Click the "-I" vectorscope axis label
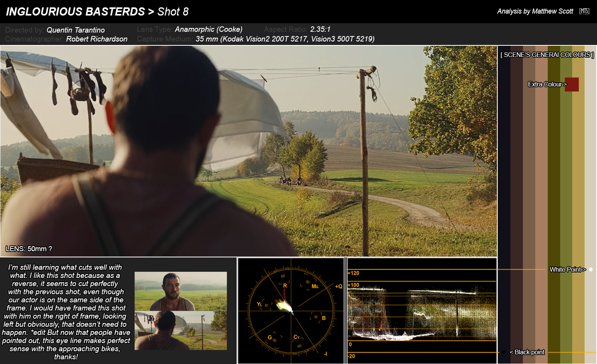Viewport: 597px width, 364px height. (325, 354)
